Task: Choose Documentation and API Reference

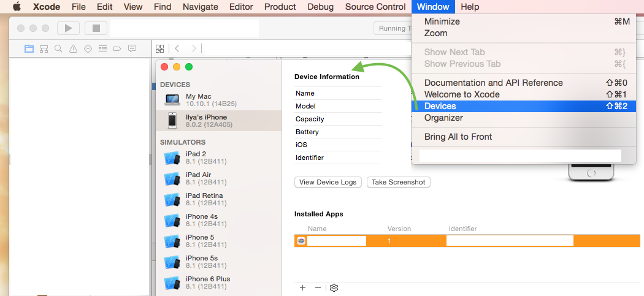Action: (x=524, y=83)
